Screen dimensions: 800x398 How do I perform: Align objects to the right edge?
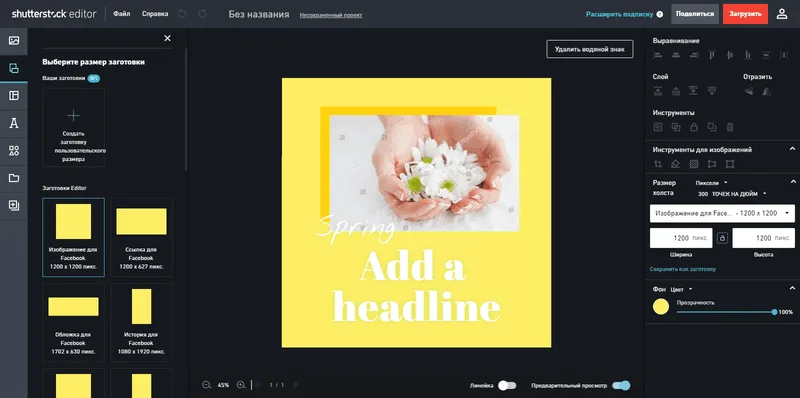(x=693, y=55)
